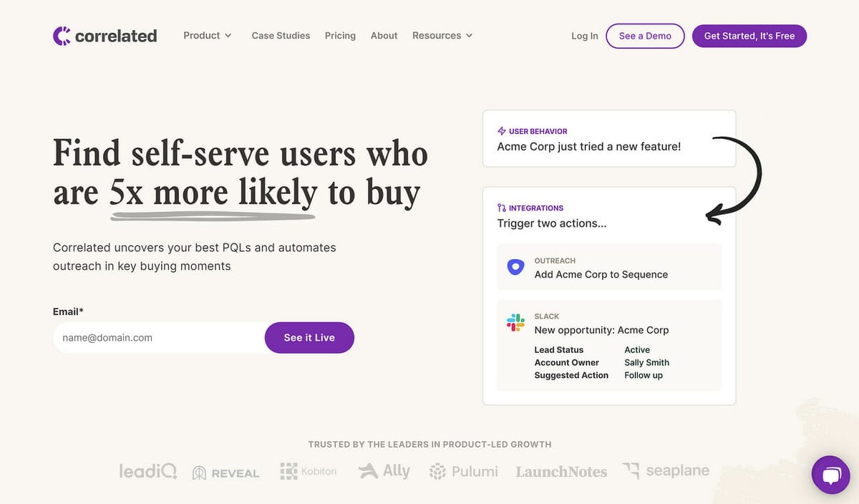
Task: Click the Outreach integration icon
Action: click(515, 267)
